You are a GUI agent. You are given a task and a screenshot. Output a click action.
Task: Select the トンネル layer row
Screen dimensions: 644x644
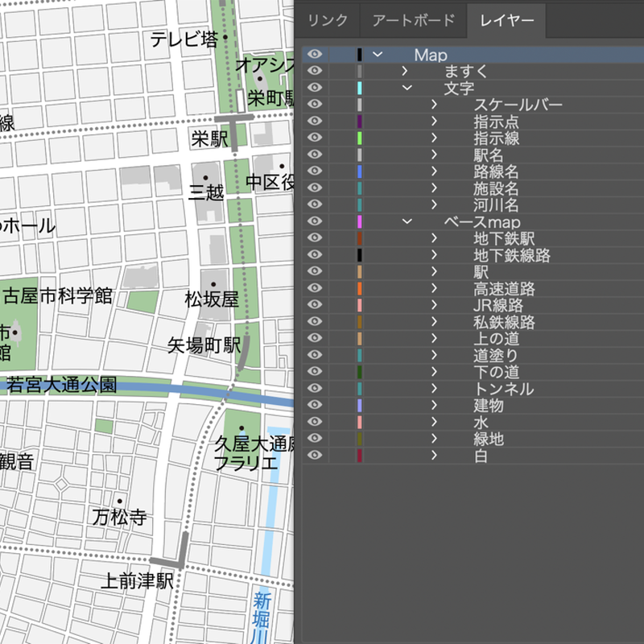pos(503,389)
